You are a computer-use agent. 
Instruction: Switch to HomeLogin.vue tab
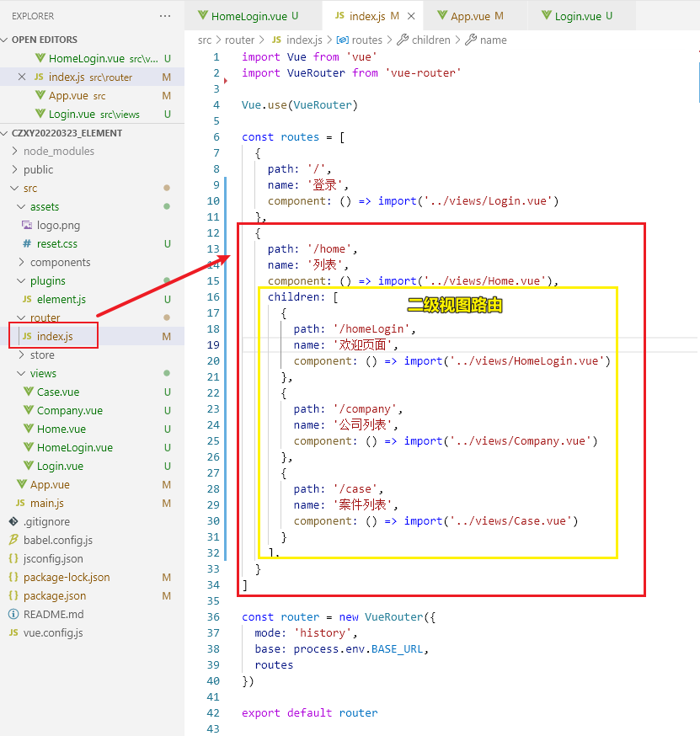pos(254,16)
